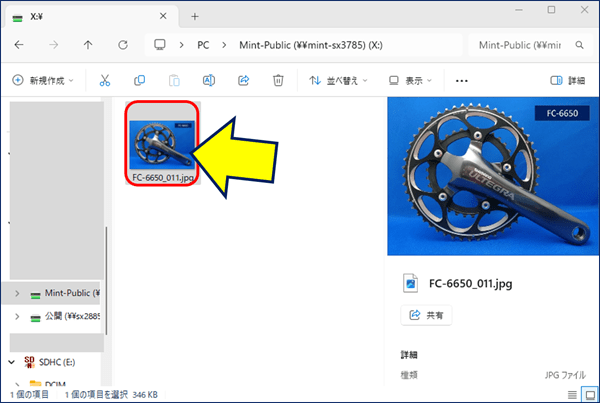Select the X:\ tab
The width and height of the screenshot is (600, 403).
[x=90, y=16]
